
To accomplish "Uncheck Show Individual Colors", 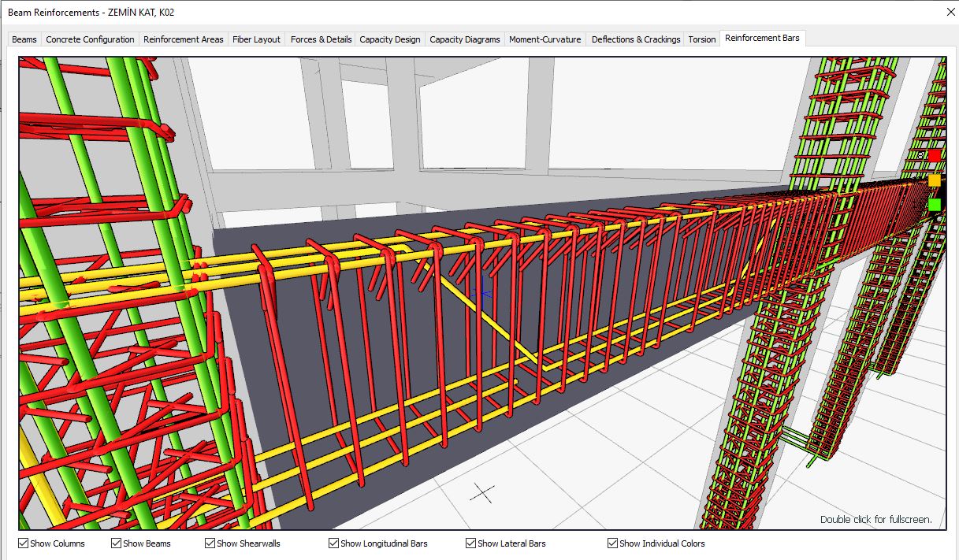I will click(611, 543).
